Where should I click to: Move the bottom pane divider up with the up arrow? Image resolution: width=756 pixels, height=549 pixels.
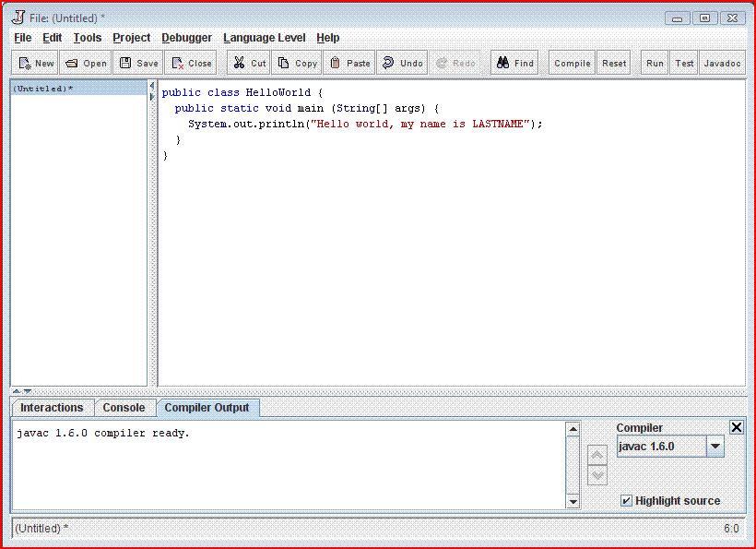pos(17,391)
